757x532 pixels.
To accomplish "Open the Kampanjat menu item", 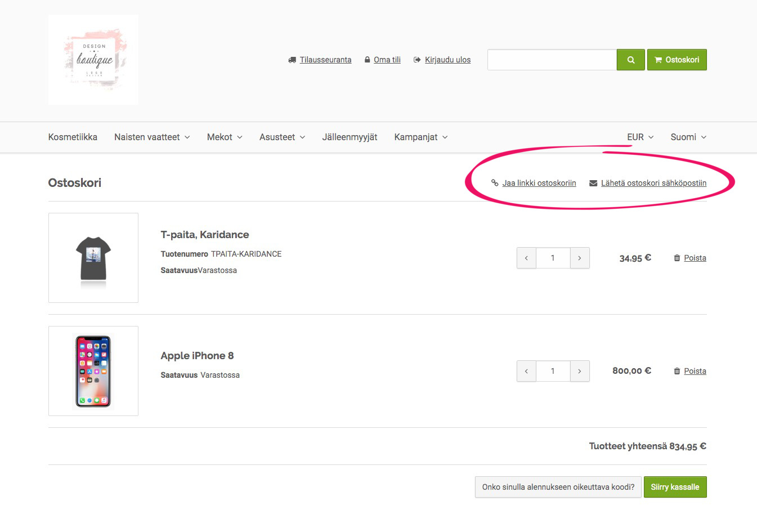I will [x=416, y=137].
